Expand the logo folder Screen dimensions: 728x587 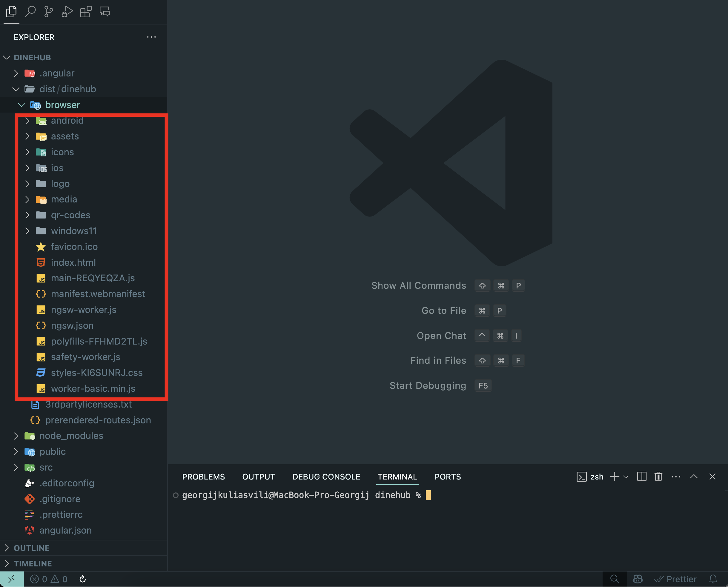click(84, 184)
